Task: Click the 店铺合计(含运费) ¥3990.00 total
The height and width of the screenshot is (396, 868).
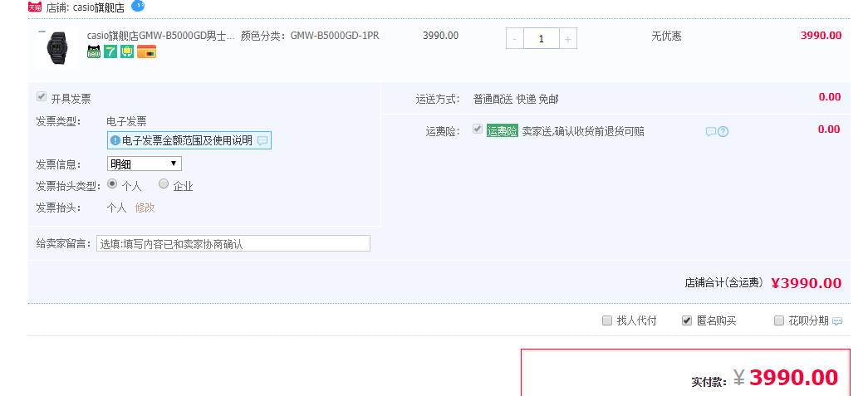Action: point(763,282)
